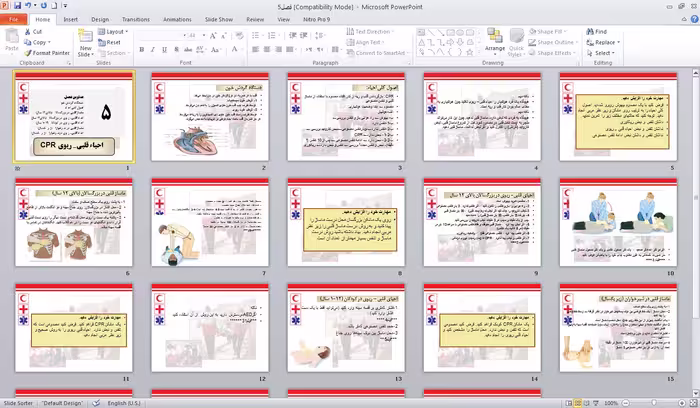Toggle Align Text Left

(x=255, y=50)
